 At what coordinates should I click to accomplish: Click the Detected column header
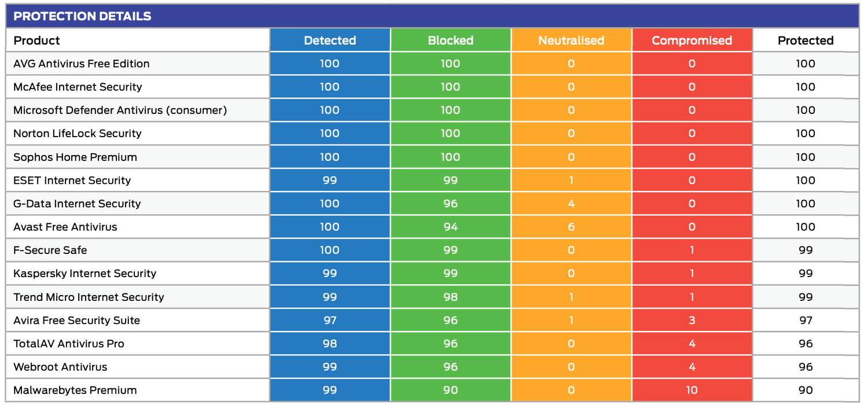click(330, 41)
